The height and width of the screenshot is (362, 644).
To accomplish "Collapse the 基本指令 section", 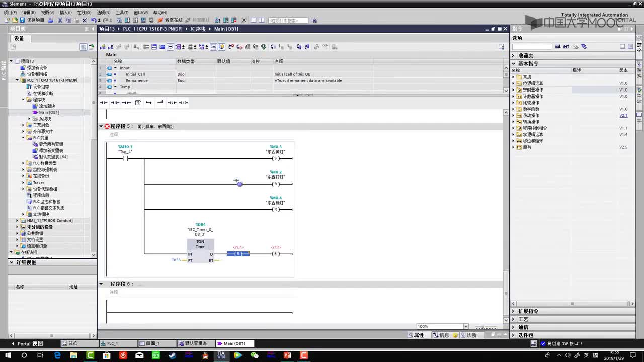I will 514,64.
